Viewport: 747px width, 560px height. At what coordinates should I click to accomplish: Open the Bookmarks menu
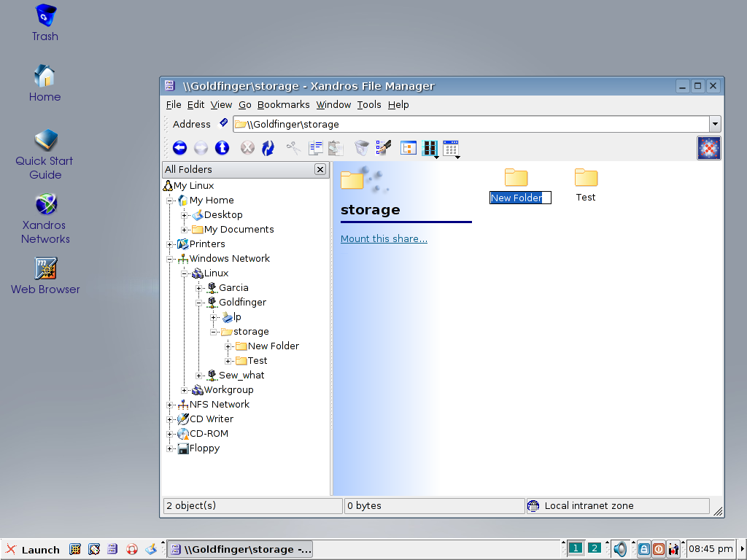tap(283, 105)
